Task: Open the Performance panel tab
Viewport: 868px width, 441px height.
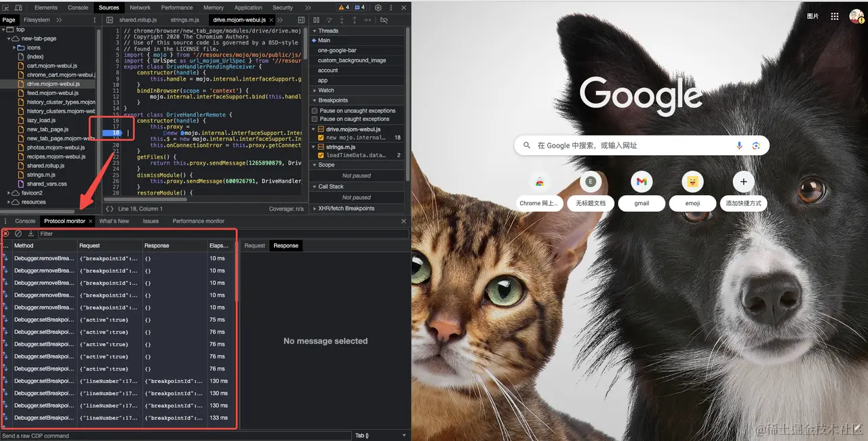Action: click(177, 7)
